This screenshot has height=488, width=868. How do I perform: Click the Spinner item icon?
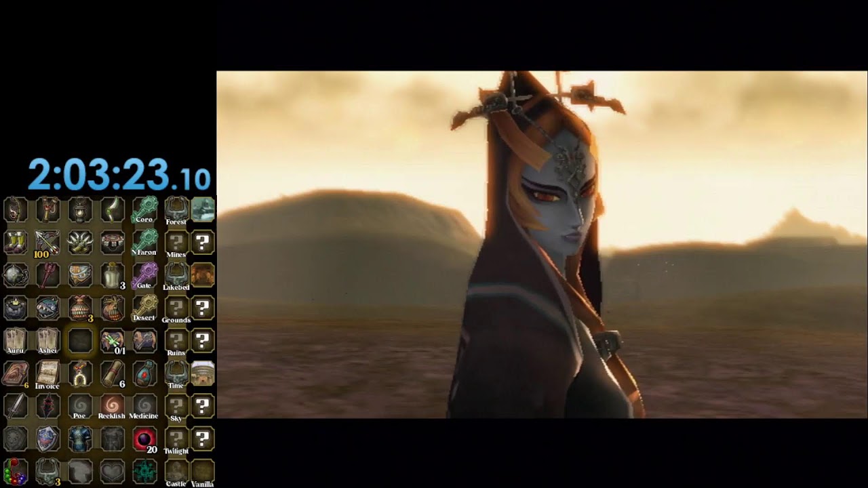113,242
